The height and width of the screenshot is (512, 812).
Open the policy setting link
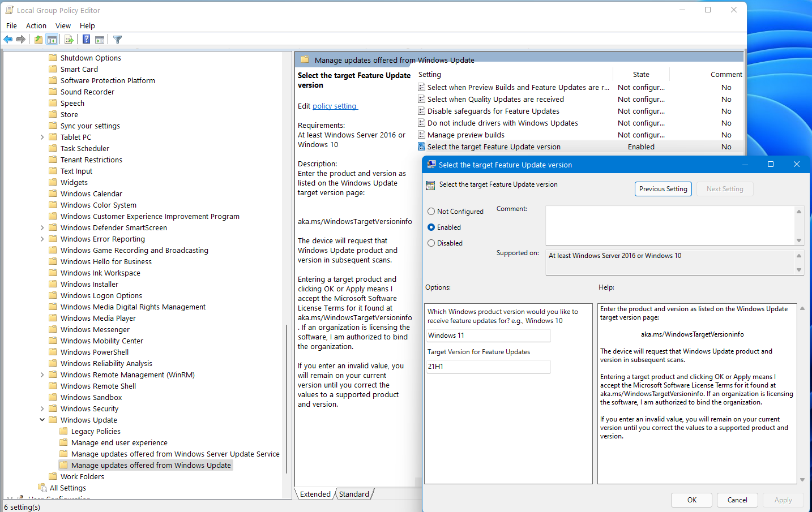pyautogui.click(x=334, y=106)
